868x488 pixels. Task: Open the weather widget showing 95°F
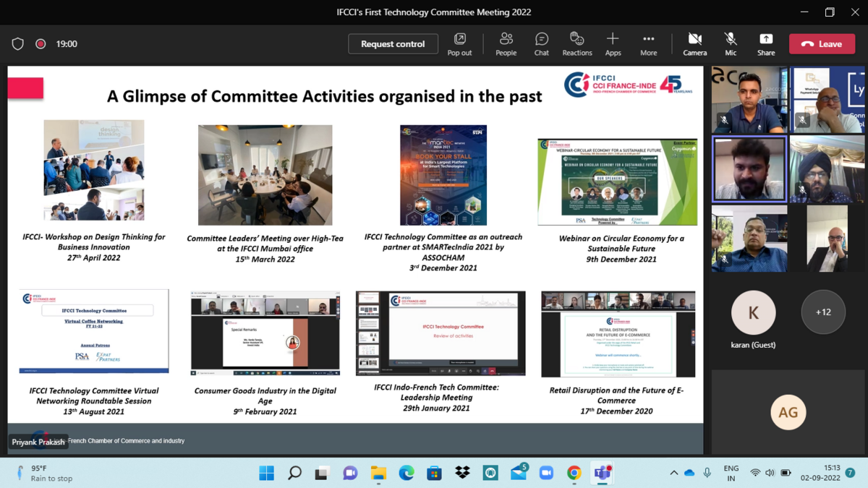pyautogui.click(x=43, y=473)
